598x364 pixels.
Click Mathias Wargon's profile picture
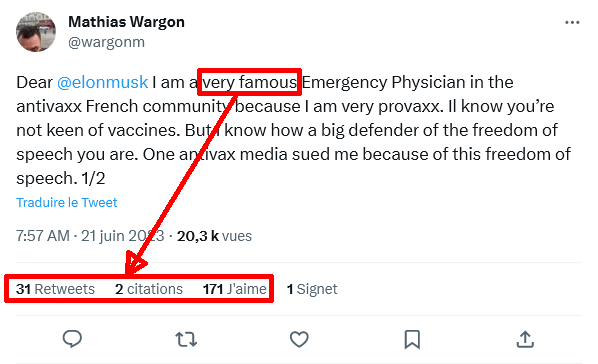pos(36,32)
